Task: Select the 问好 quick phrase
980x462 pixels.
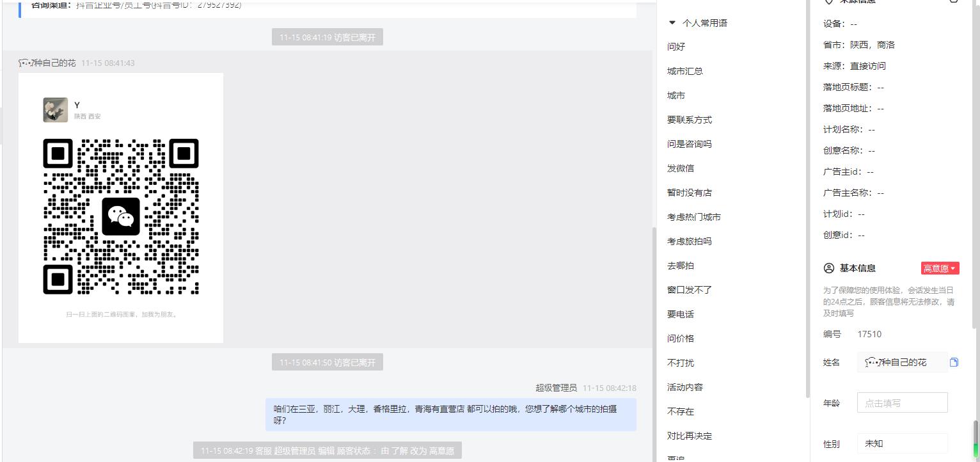Action: [x=676, y=47]
